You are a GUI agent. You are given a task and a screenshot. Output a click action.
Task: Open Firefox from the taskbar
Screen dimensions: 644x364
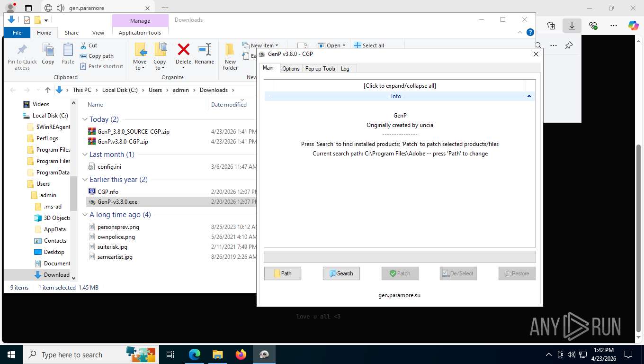tap(241, 355)
